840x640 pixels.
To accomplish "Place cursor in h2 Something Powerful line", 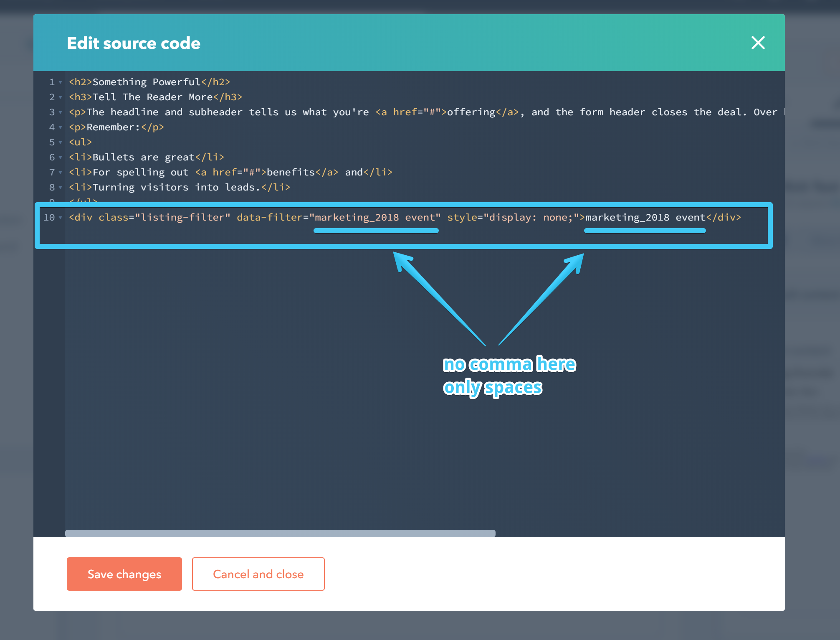I will click(146, 82).
